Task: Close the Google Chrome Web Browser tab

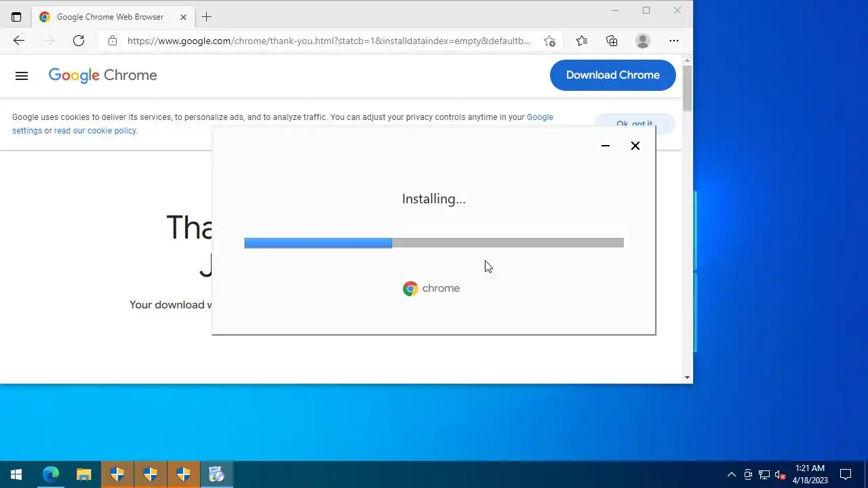Action: pyautogui.click(x=183, y=17)
